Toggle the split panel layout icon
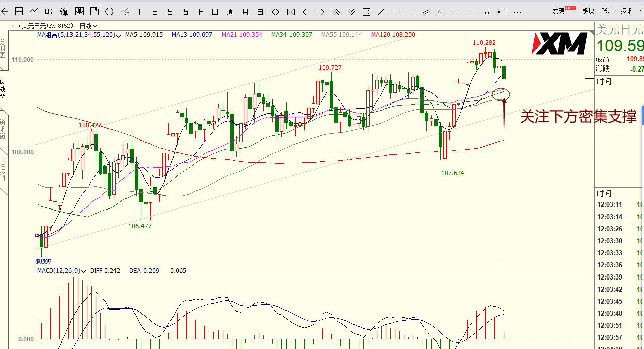 click(366, 11)
